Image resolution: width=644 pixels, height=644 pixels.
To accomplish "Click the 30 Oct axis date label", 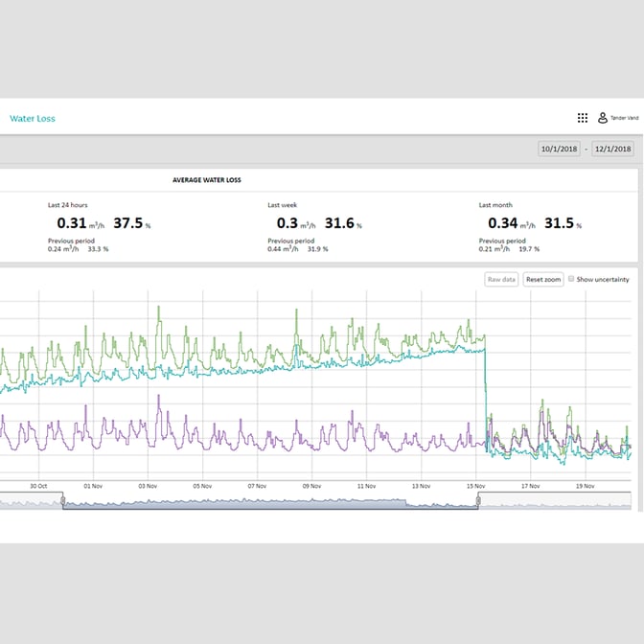I will click(39, 487).
